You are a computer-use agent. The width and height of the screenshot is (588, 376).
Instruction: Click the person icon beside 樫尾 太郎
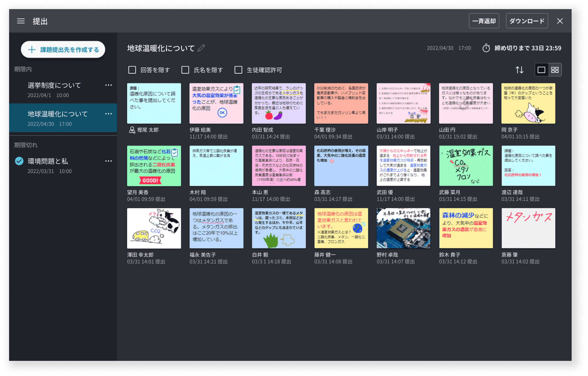click(131, 130)
